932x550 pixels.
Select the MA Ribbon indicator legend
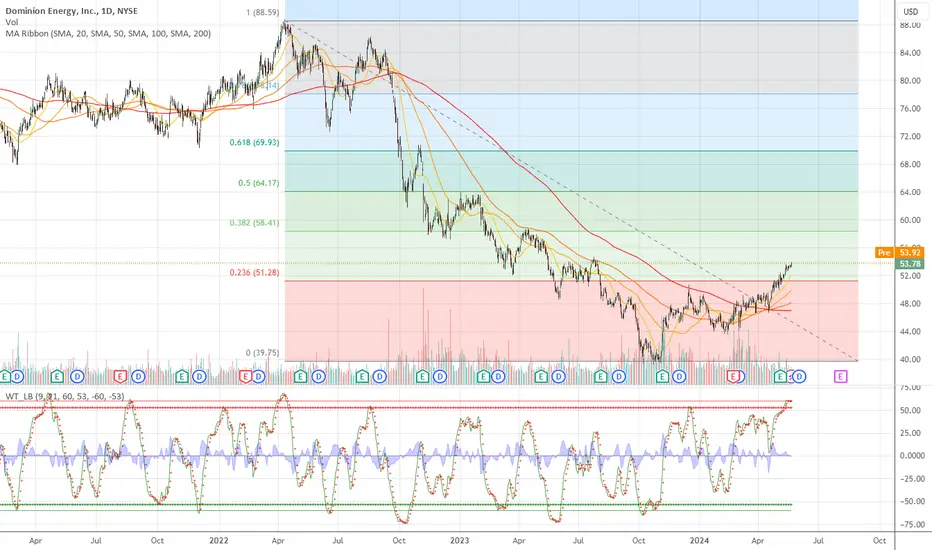pyautogui.click(x=108, y=33)
